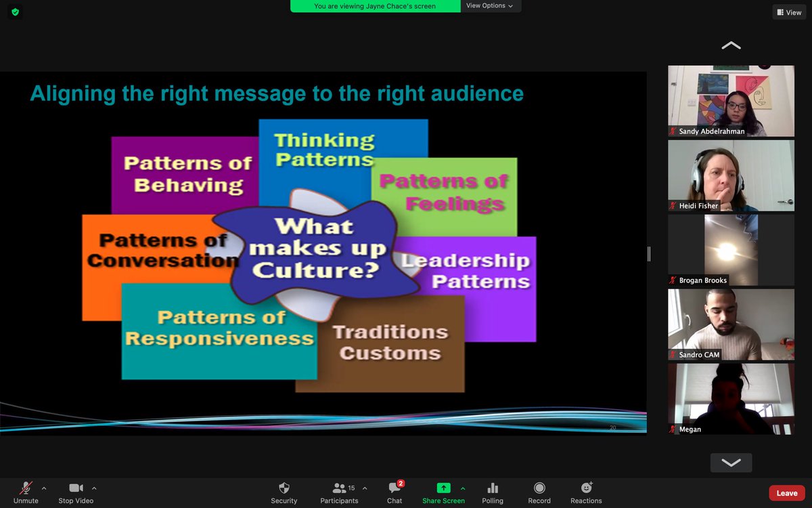
Task: Expand video options arrow beside Stop Video
Action: pyautogui.click(x=94, y=488)
